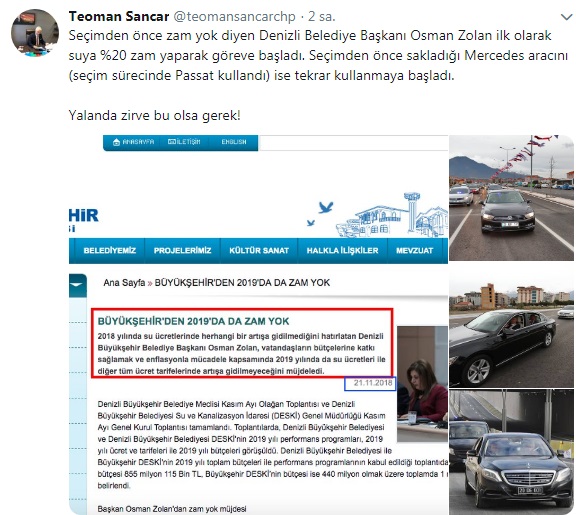
Task: Click the blue-boxed date 21.11.2018
Action: [370, 383]
